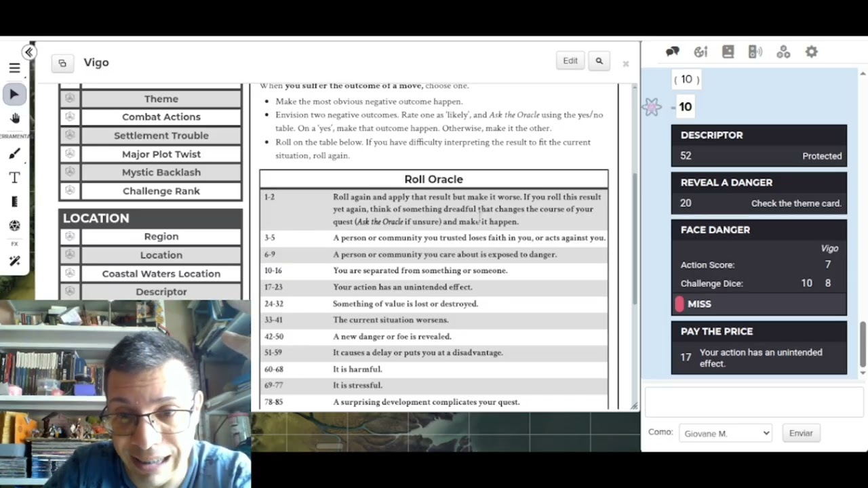
Task: Click the Vigo sheet vertical scrollbar
Action: pyautogui.click(x=635, y=237)
